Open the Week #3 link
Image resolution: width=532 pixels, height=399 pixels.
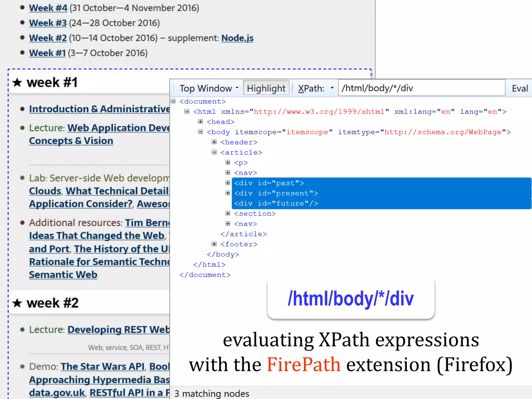tap(48, 23)
